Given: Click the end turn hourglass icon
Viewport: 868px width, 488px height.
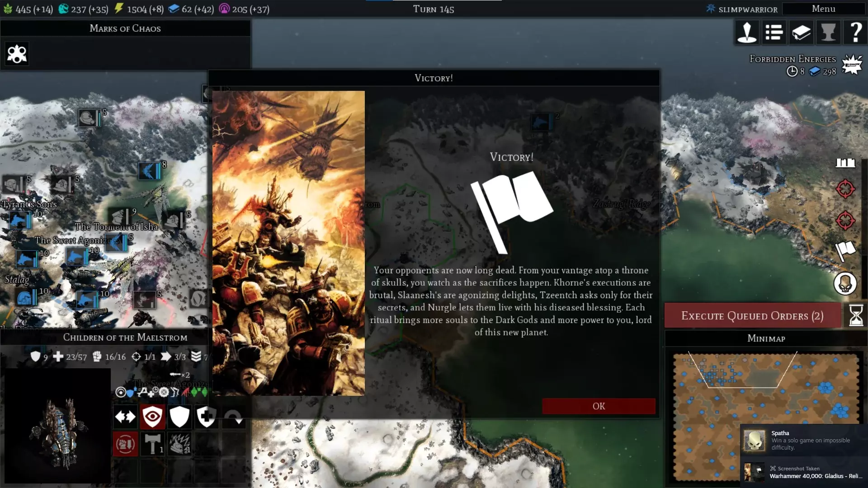Looking at the screenshot, I should 856,315.
